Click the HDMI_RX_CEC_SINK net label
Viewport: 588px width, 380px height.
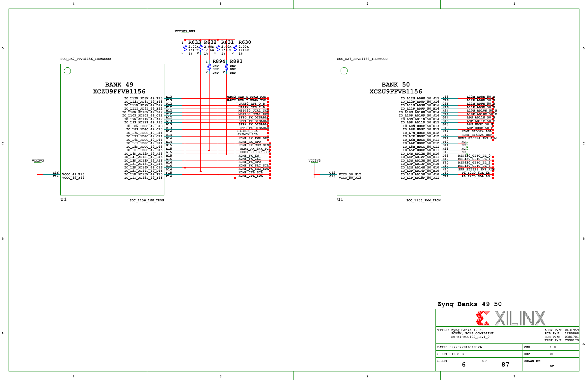click(x=255, y=145)
